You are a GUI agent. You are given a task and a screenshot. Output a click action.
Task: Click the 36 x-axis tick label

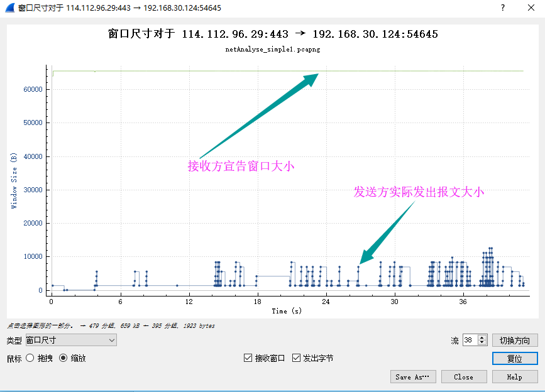click(x=463, y=302)
